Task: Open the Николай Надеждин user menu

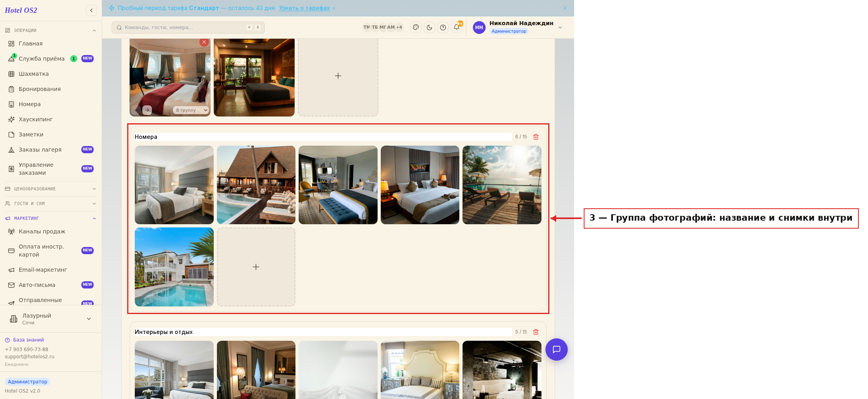Action: 518,27
